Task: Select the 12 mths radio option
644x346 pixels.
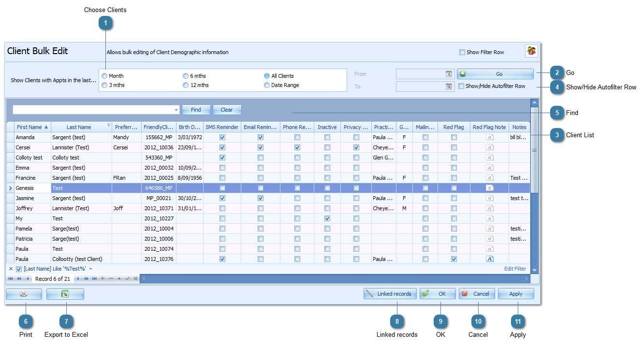Action: coord(186,85)
